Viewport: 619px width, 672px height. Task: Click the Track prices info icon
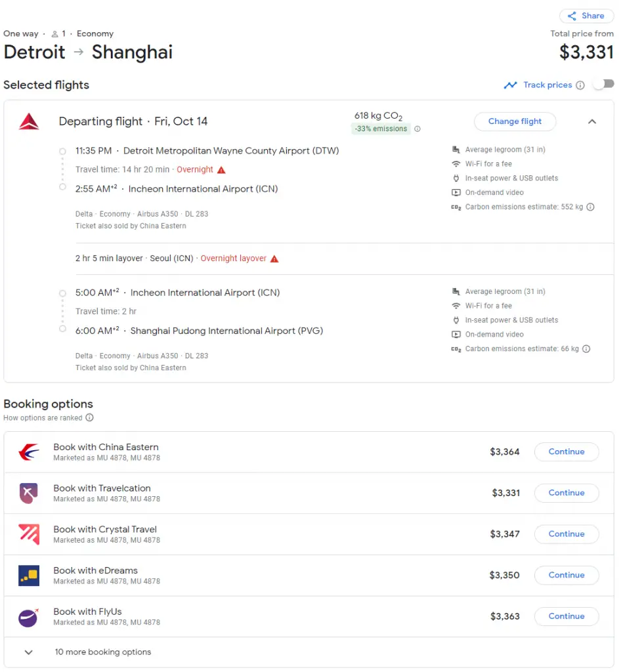coord(580,85)
